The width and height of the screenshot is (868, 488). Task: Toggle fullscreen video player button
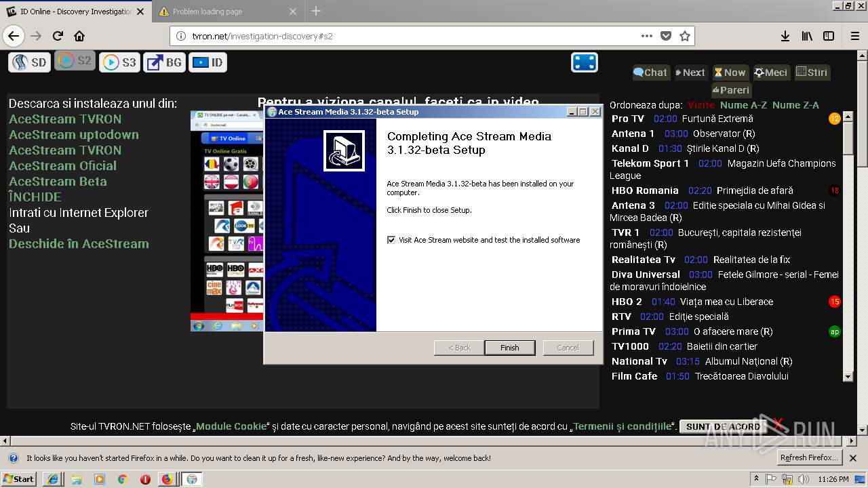585,62
